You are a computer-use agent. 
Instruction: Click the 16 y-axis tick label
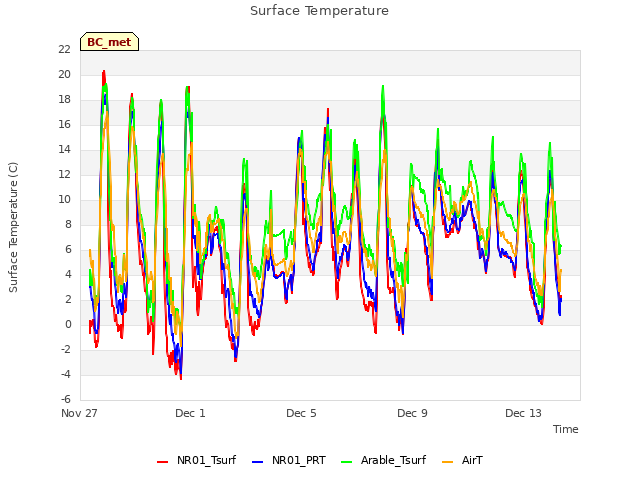coord(64,124)
